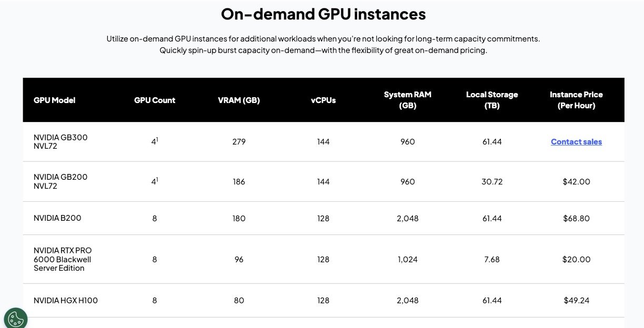Click NVIDIA RTX PRO 6000 Blackwell Server Edition
This screenshot has height=328, width=644.
tap(63, 259)
